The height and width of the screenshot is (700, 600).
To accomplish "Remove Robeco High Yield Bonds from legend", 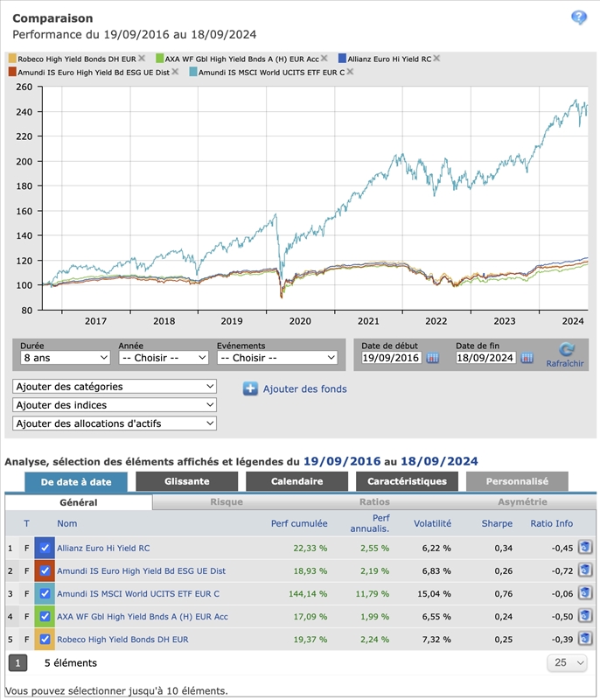I will (141, 58).
